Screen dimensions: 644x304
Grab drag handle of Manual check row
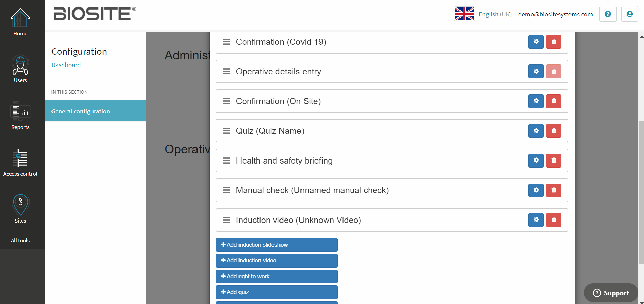[227, 190]
